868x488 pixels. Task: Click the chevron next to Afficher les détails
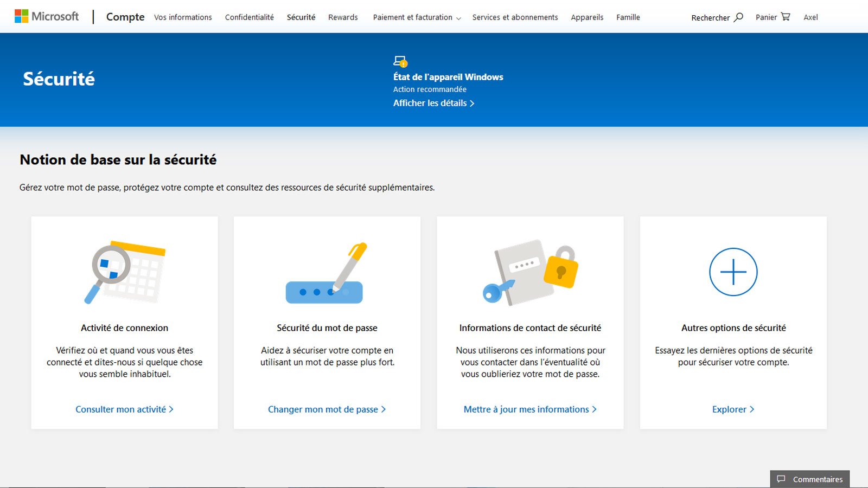(x=472, y=103)
